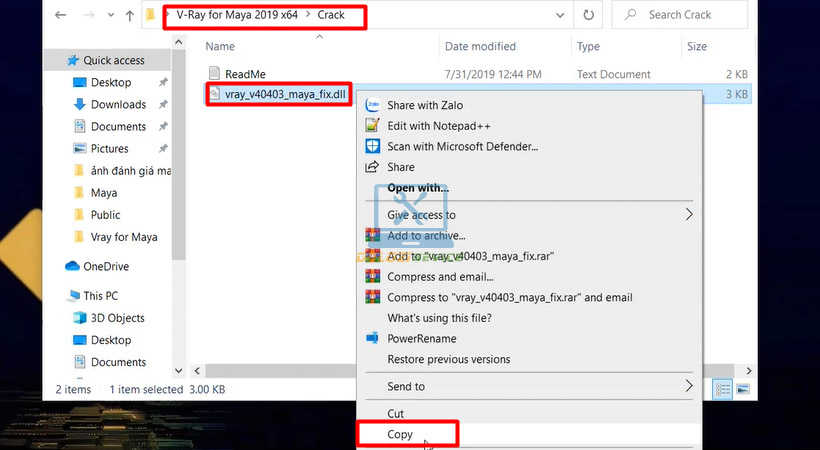Click the OneDrive cloud icon
The width and height of the screenshot is (820, 450).
(72, 266)
